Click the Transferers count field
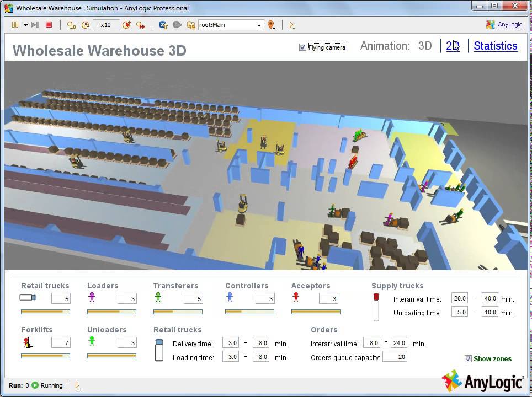This screenshot has width=532, height=397. [x=193, y=299]
